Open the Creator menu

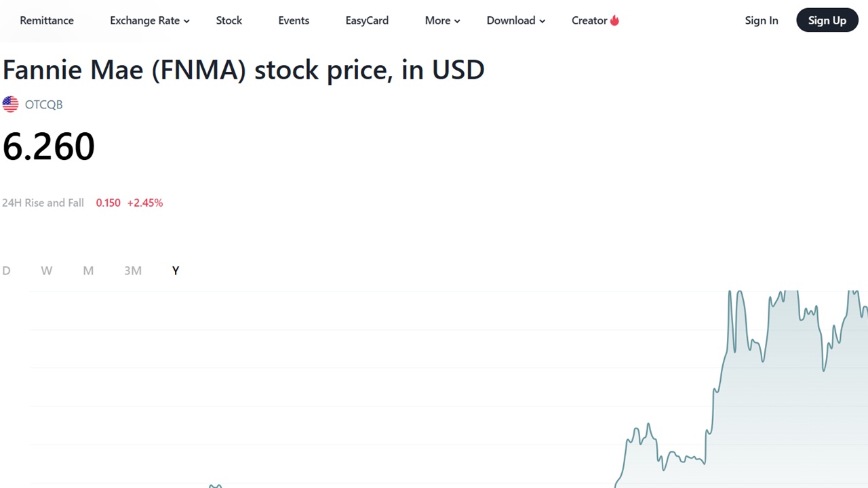coord(589,20)
